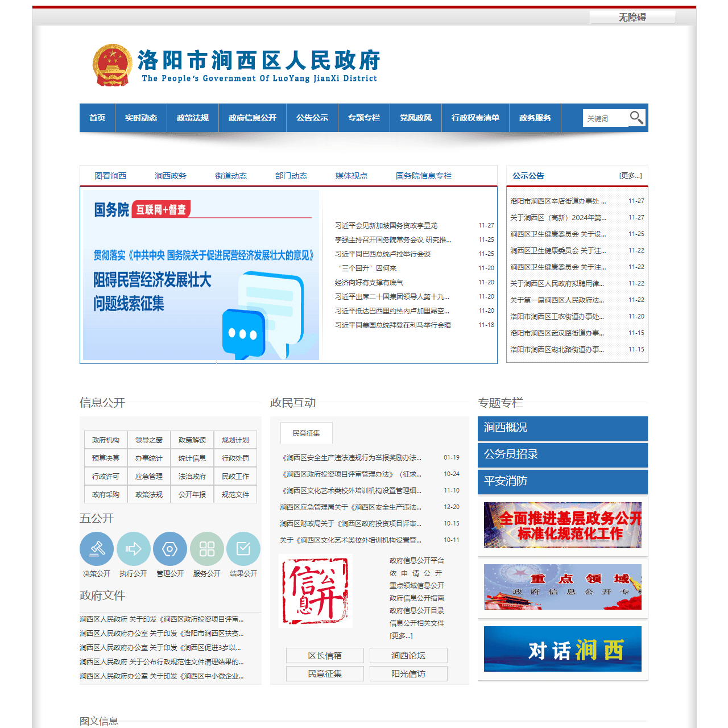The height and width of the screenshot is (728, 728).
Task: Open the 行政处罚 info cell
Action: point(235,458)
